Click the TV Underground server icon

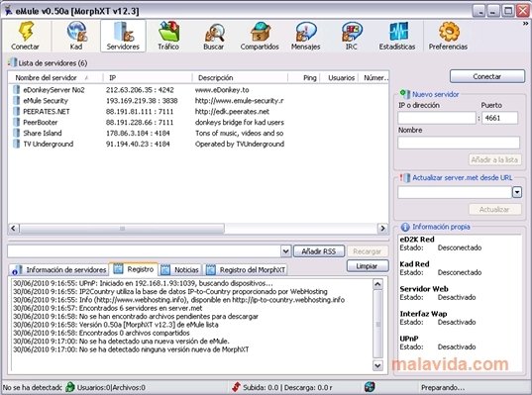coord(16,144)
